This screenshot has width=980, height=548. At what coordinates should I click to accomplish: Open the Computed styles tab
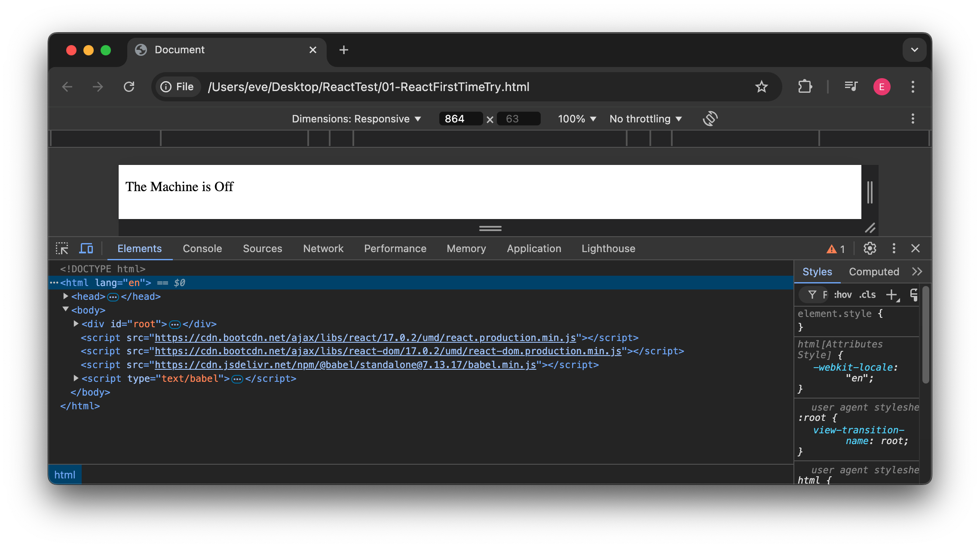(x=873, y=271)
